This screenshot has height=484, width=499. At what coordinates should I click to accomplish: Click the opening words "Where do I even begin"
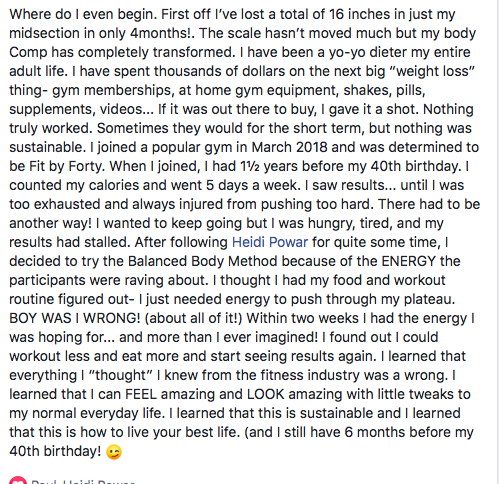[x=83, y=14]
